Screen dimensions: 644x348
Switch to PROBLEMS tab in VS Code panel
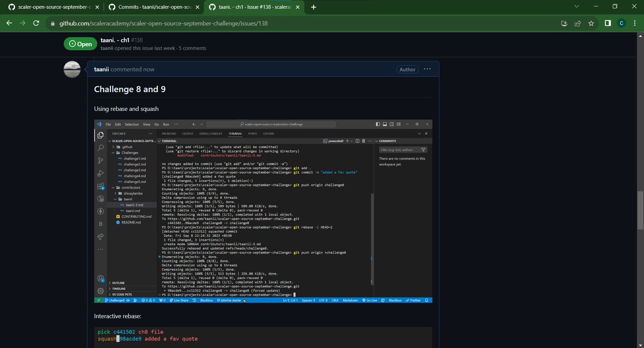(169, 133)
